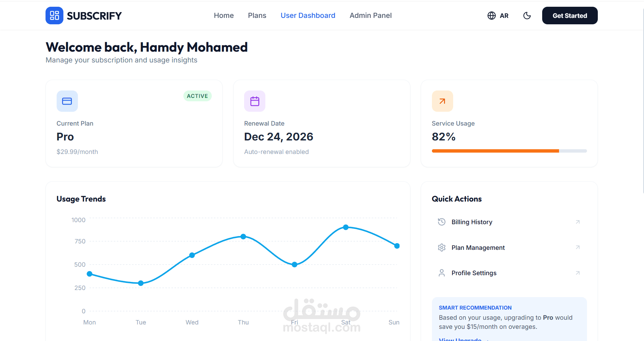The width and height of the screenshot is (644, 341).
Task: Click the Sat data point on chart
Action: pos(346,227)
